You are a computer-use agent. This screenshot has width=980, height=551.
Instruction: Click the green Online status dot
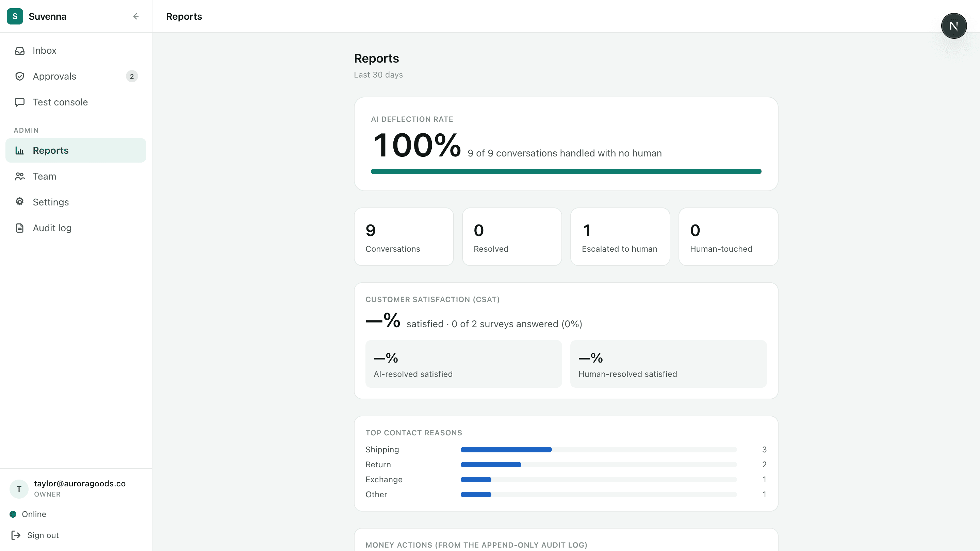click(x=13, y=514)
